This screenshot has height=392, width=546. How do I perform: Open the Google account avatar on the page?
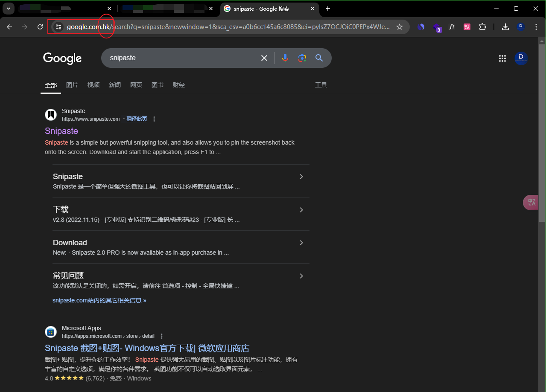[x=521, y=58]
